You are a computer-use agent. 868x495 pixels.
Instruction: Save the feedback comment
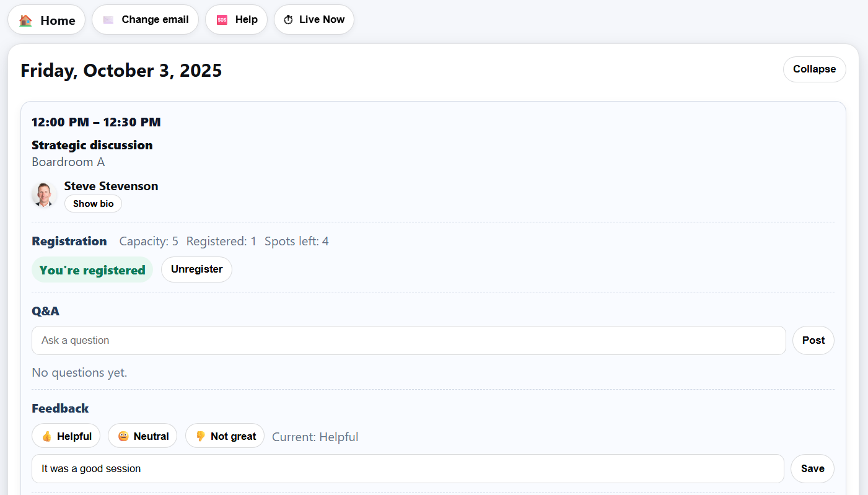coord(812,468)
